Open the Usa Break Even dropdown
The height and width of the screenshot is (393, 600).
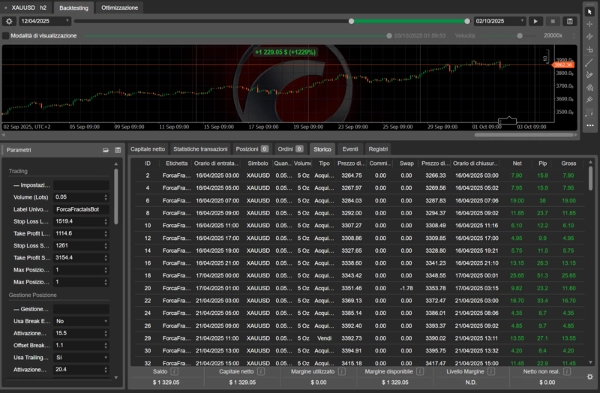81,321
